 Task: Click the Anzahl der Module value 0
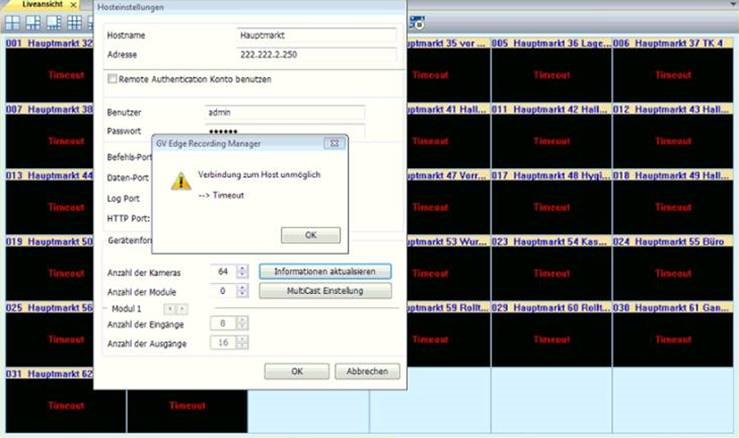coord(223,291)
